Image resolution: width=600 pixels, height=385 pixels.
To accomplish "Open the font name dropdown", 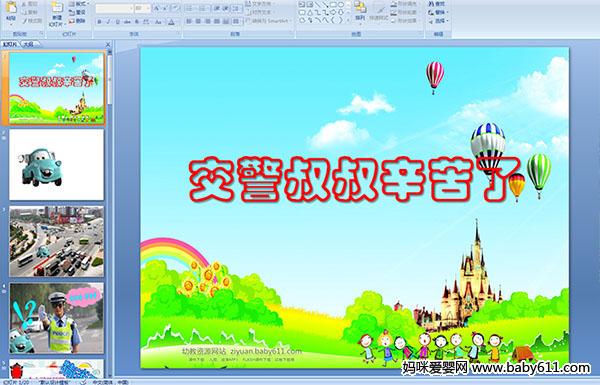I will (x=114, y=8).
